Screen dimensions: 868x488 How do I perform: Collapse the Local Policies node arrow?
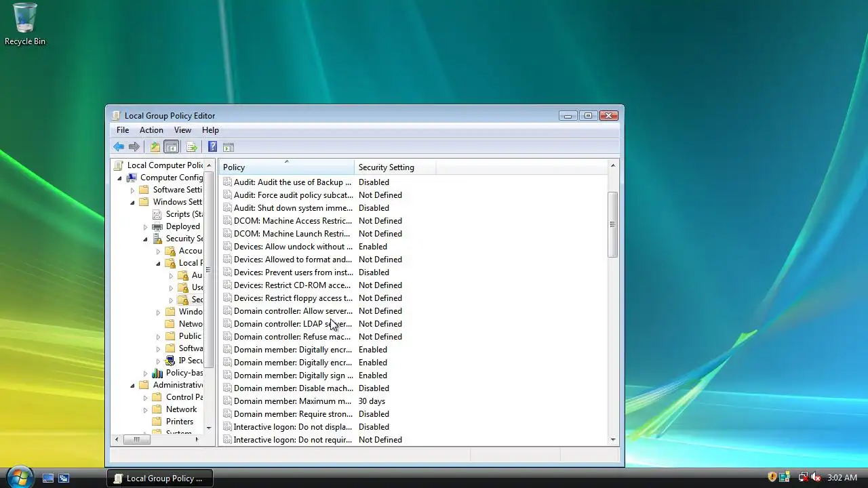159,263
